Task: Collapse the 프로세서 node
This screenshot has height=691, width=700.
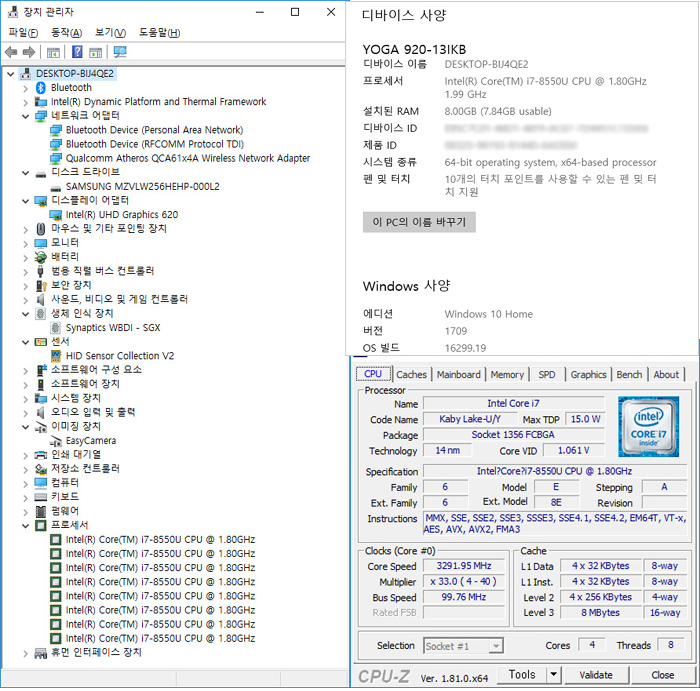Action: coord(25,526)
